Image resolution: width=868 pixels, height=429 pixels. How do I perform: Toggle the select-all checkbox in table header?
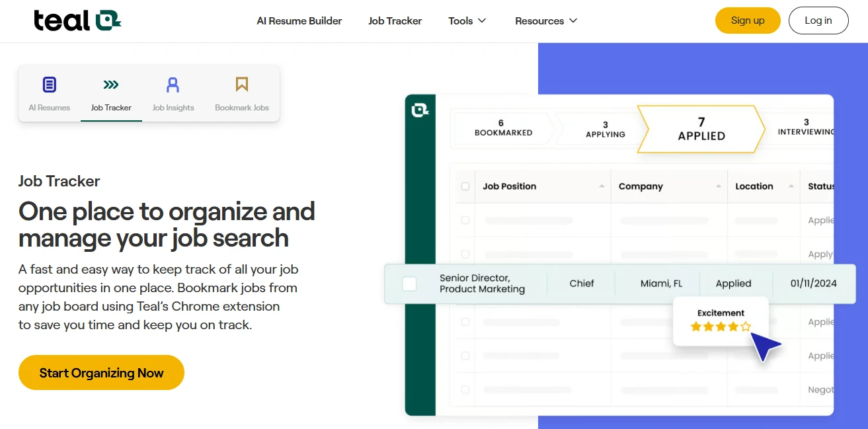pos(465,186)
